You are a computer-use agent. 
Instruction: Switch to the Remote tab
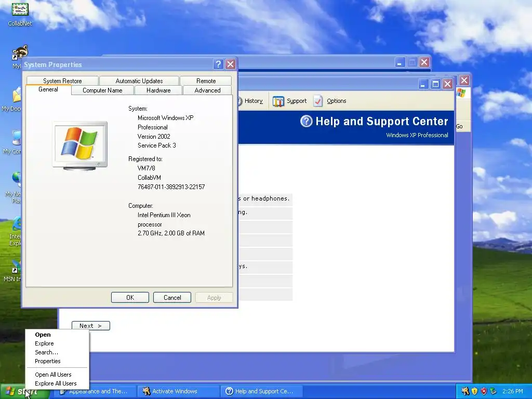[206, 81]
